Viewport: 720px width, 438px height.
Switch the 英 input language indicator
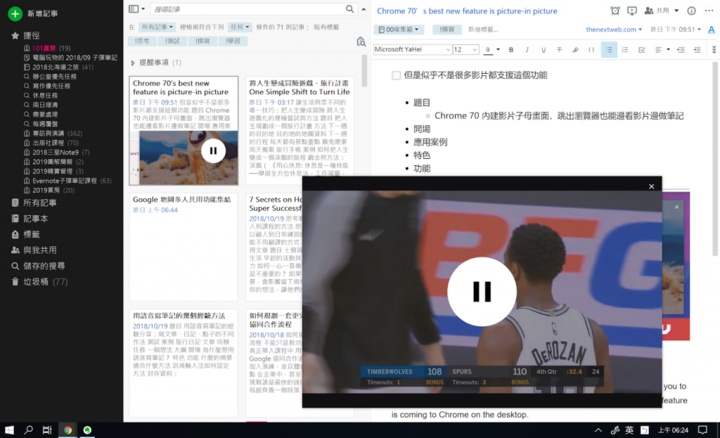[x=630, y=430]
